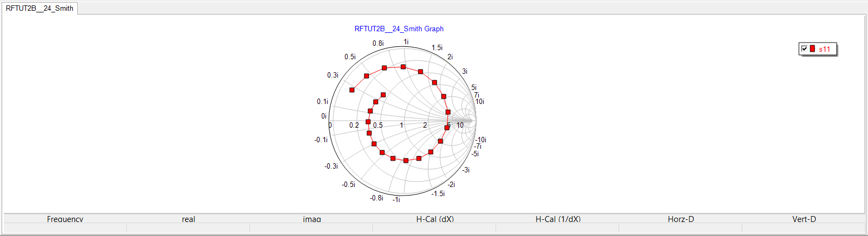Click the 0.5 resistance axis label
This screenshot has width=868, height=236.
378,125
